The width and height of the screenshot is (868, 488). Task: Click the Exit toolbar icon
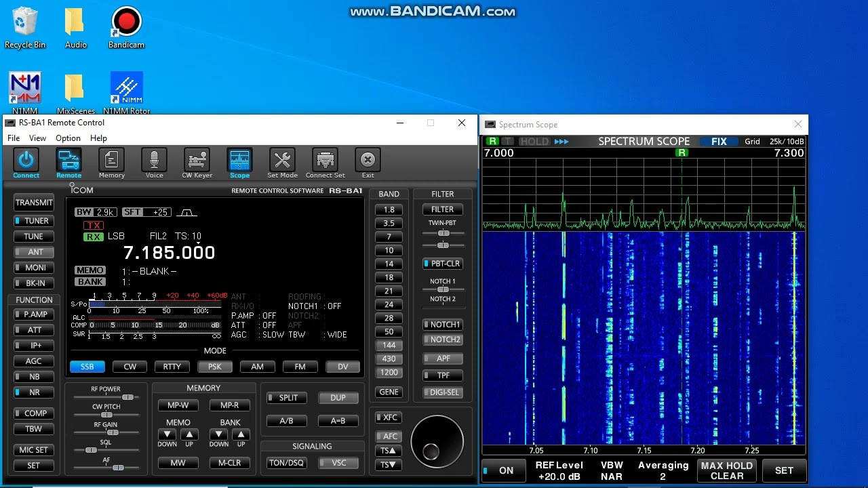click(x=368, y=160)
